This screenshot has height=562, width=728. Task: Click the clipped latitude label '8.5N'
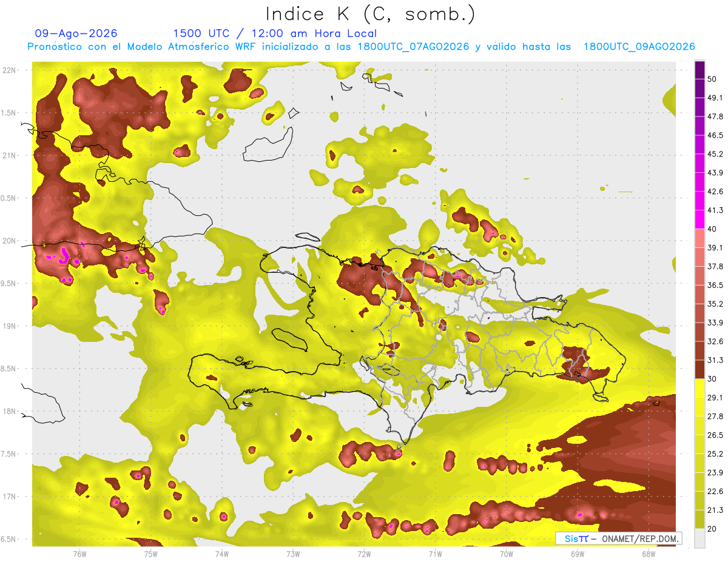(9, 369)
